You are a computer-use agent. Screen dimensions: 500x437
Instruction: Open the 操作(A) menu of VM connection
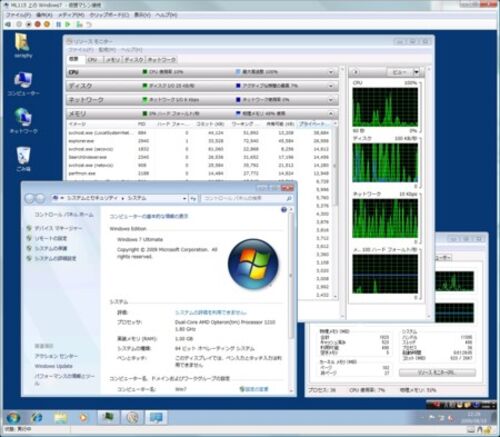[44, 15]
